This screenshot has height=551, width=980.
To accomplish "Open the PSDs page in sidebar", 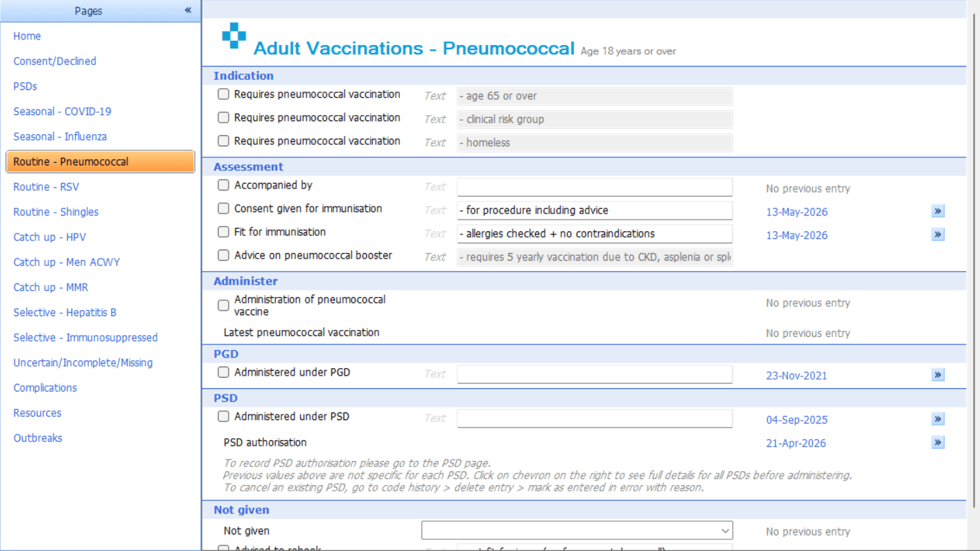I will click(x=25, y=87).
